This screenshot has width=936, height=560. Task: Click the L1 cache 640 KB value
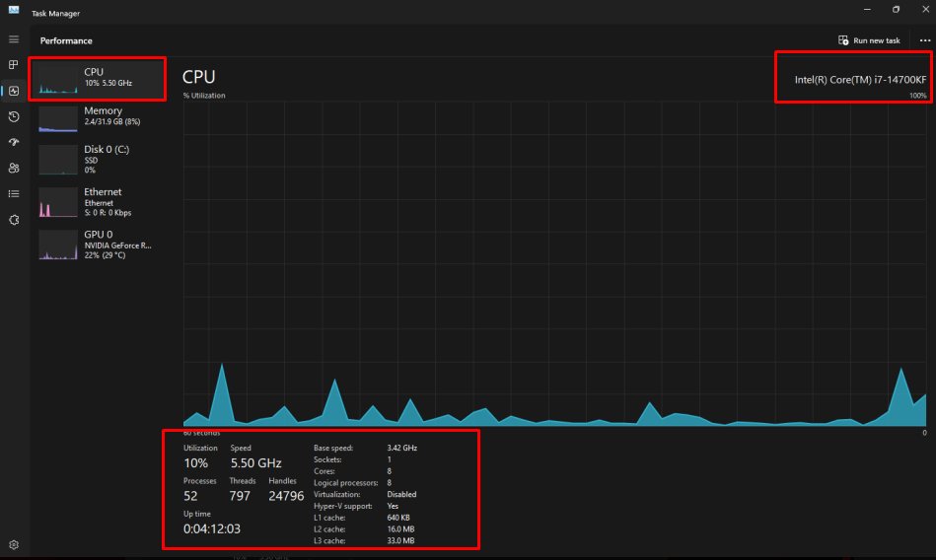pyautogui.click(x=398, y=518)
